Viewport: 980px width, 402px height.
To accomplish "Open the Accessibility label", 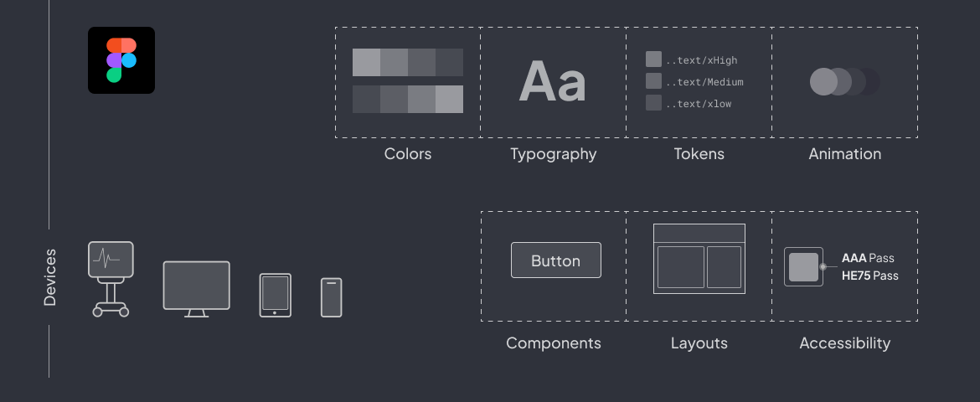I will 844,343.
